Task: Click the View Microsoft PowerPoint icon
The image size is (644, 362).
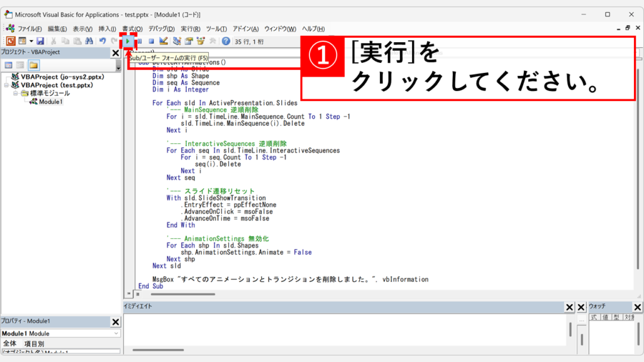Action: coord(11,41)
